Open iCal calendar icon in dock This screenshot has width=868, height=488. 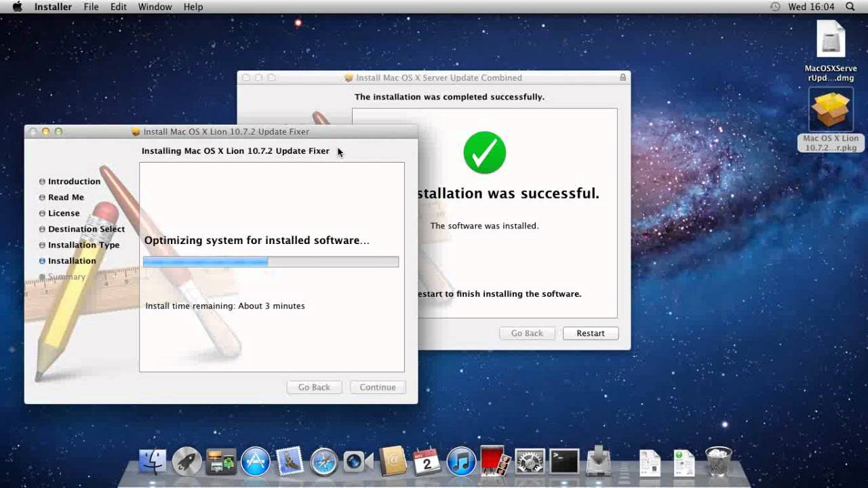(427, 462)
